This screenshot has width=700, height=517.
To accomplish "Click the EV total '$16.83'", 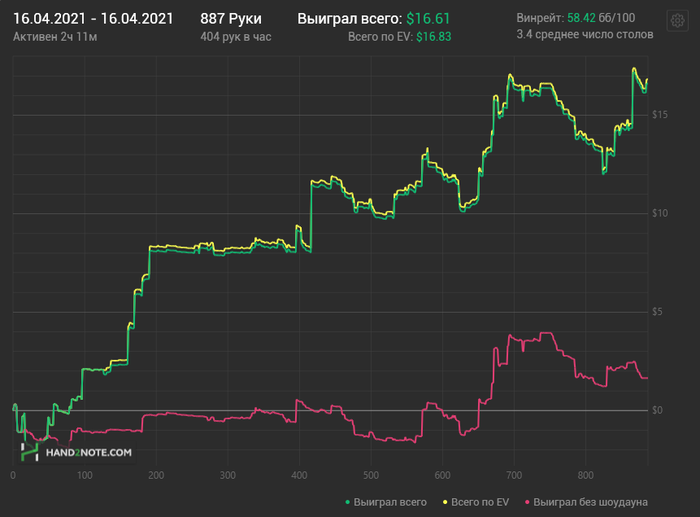I will 433,37.
